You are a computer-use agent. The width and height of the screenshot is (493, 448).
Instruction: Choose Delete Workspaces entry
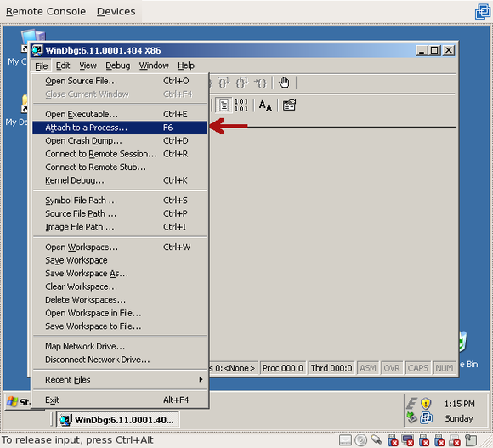120,299
